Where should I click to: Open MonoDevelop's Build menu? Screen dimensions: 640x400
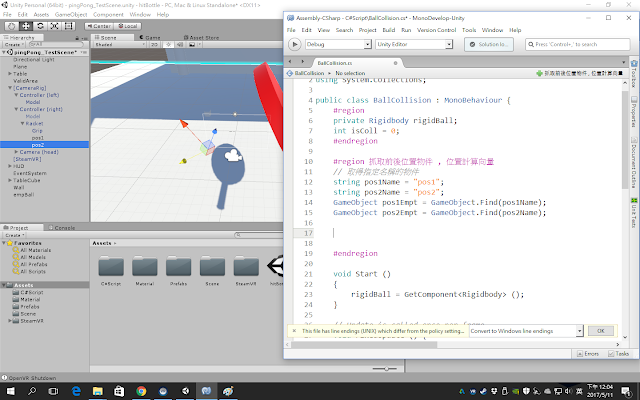pos(389,30)
